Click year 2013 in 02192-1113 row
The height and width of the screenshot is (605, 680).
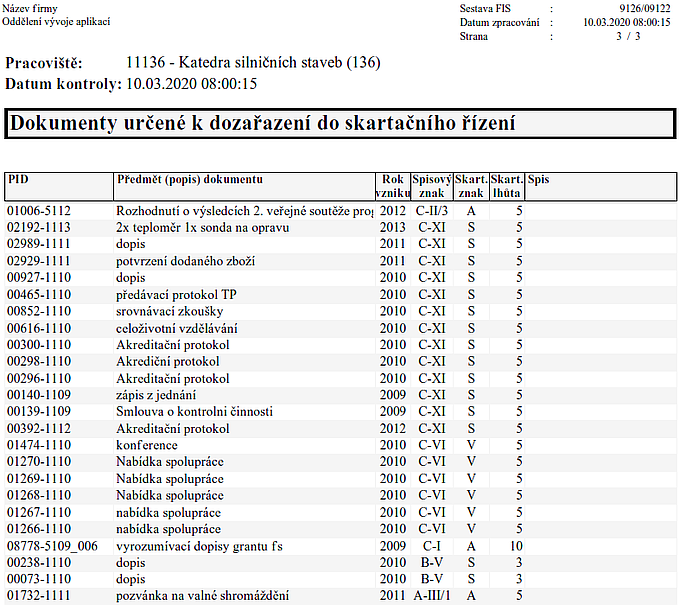[x=392, y=228]
